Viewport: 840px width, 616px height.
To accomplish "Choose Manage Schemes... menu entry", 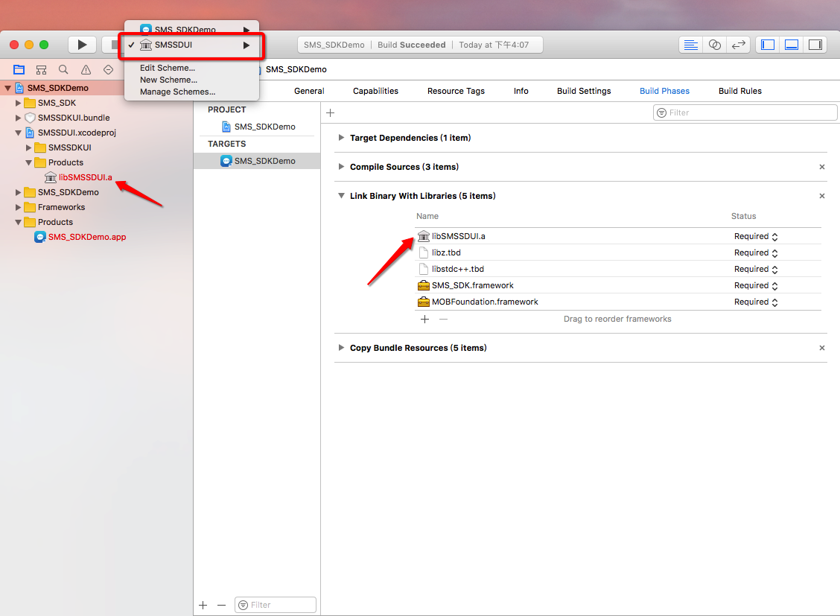I will pos(177,92).
